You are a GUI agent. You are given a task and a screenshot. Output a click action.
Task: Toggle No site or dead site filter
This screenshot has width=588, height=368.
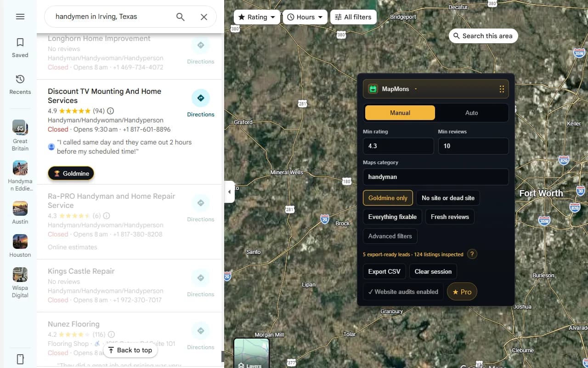pyautogui.click(x=448, y=198)
